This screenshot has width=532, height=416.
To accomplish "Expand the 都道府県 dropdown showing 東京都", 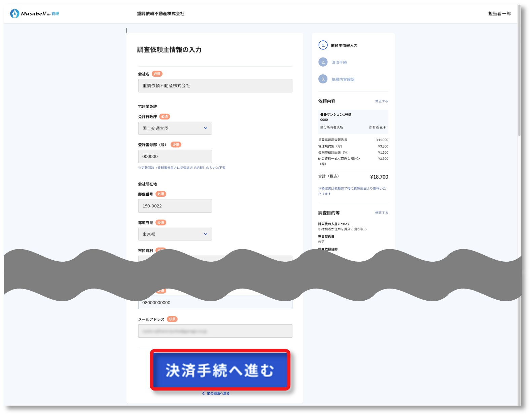I will point(175,234).
